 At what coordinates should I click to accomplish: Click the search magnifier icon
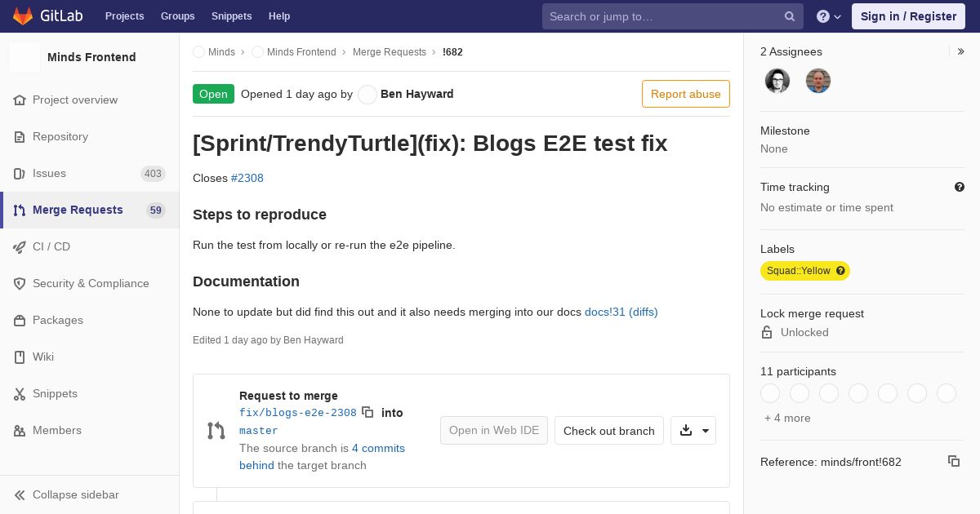[790, 16]
